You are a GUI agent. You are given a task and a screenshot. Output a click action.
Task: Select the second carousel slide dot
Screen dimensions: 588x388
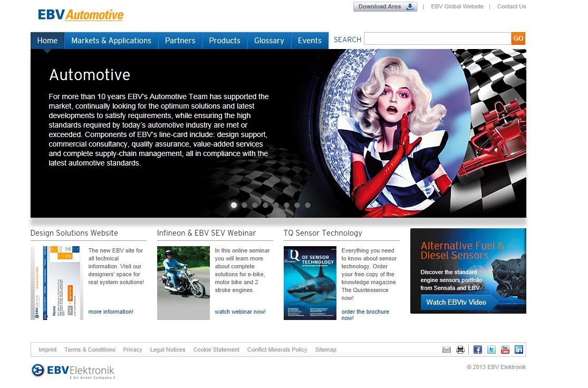click(244, 205)
